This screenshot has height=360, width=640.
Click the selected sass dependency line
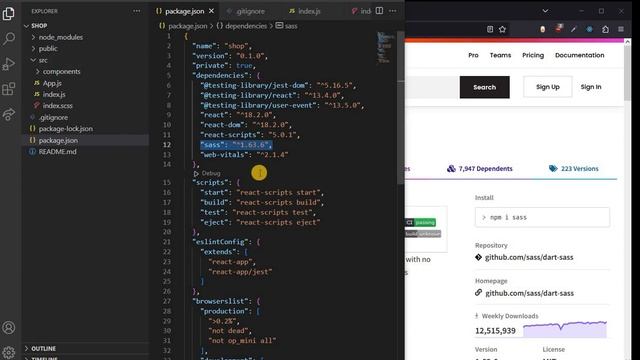[x=236, y=145]
